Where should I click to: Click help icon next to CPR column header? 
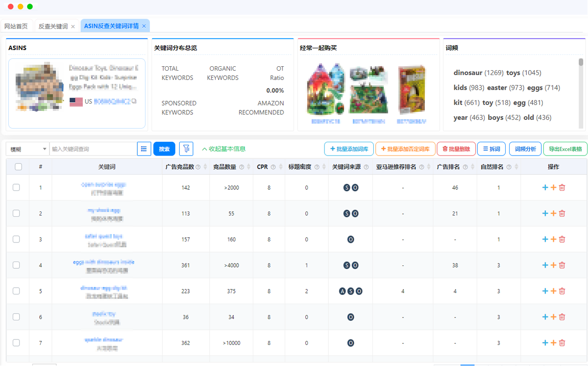(x=273, y=167)
